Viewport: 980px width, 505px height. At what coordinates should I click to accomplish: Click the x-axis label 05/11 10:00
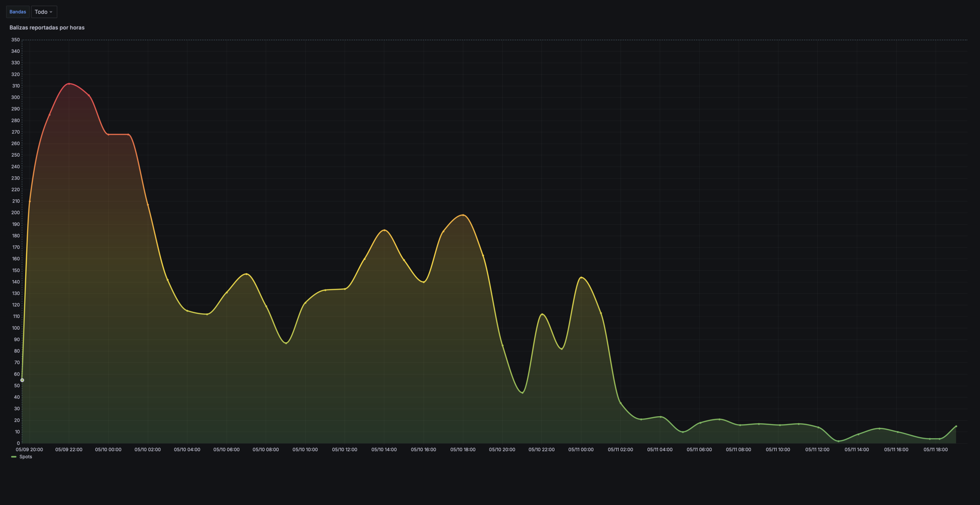pos(778,449)
